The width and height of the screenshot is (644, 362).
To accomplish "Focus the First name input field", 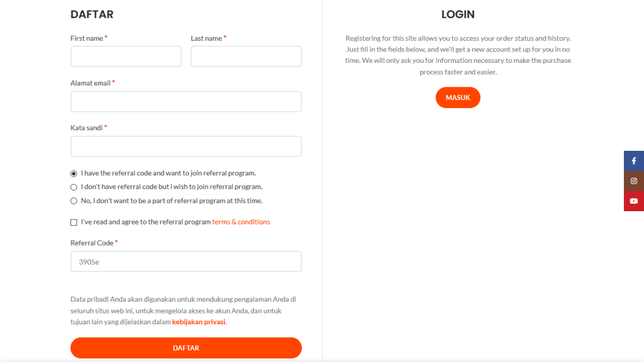I will tap(126, 57).
